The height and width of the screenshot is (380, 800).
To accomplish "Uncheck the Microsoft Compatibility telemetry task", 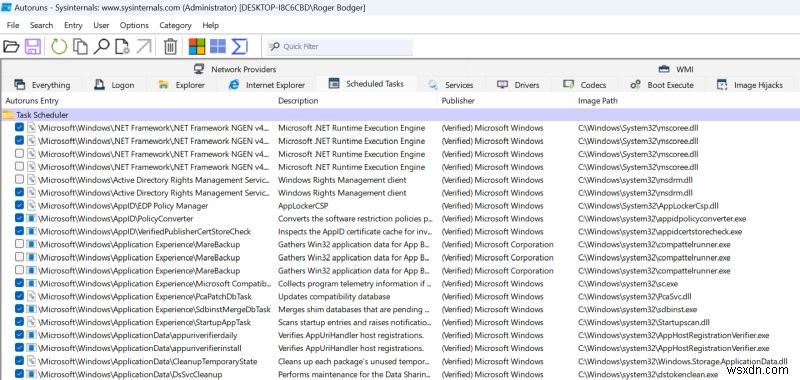I will [x=19, y=283].
